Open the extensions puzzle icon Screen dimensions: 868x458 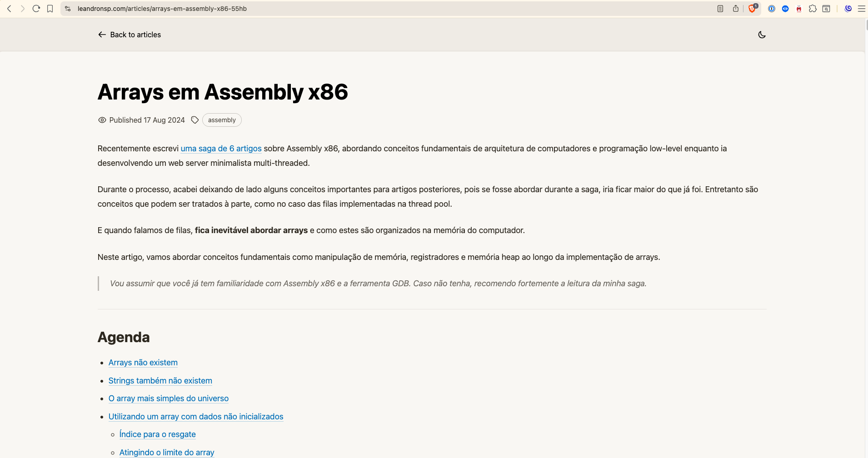tap(813, 9)
